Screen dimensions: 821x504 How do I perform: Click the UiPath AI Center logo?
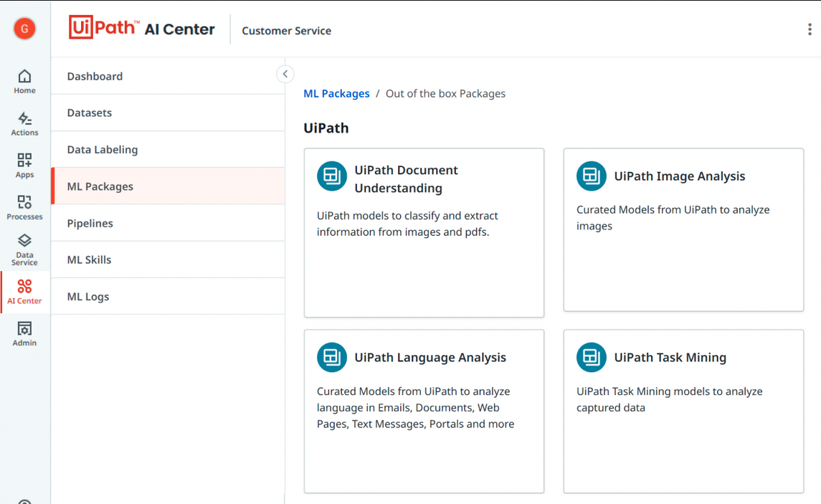[142, 29]
